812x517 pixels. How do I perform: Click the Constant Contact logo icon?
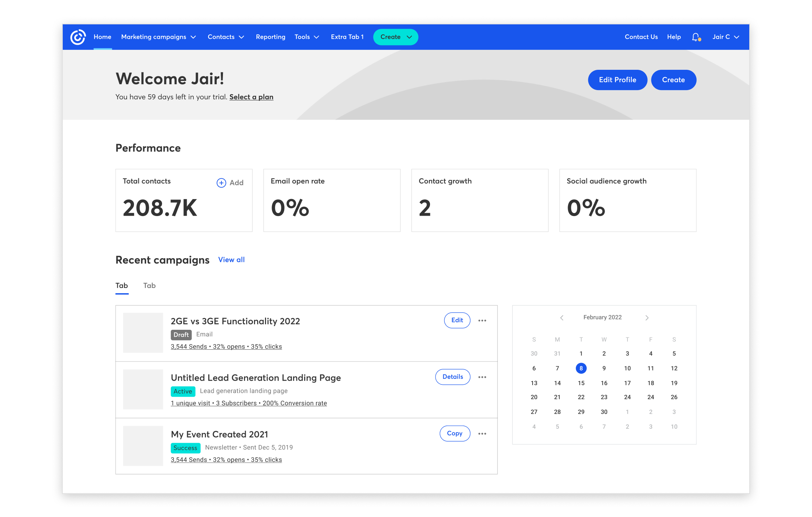[x=78, y=37]
